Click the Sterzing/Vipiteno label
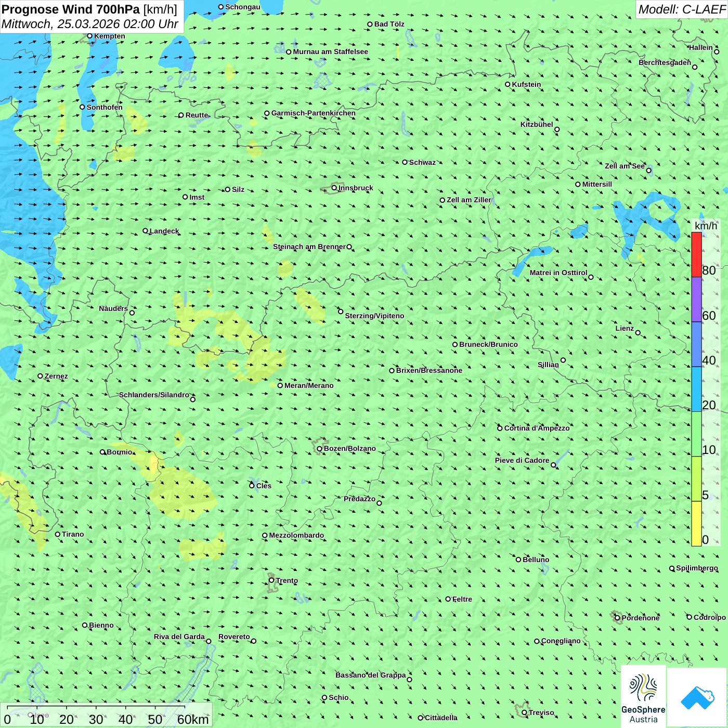The height and width of the screenshot is (728, 728). coord(374,316)
